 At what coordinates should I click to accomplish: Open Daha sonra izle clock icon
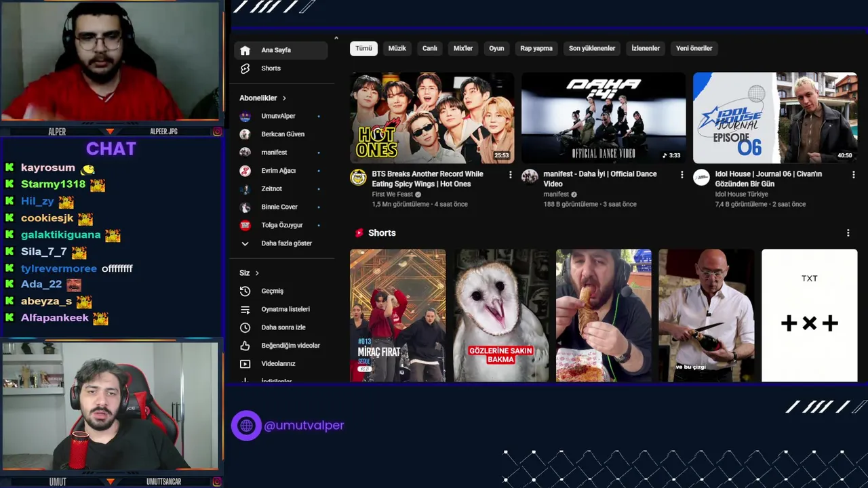pos(245,327)
